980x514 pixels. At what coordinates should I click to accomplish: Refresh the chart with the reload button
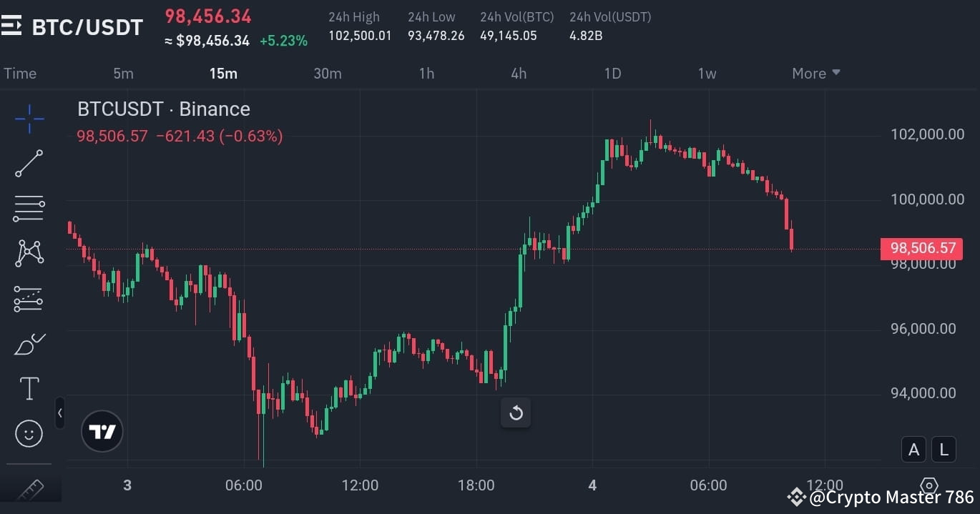(516, 412)
